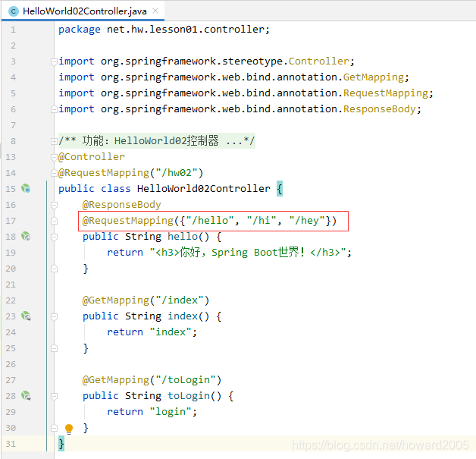
Task: Collapse the hello() method on line 18
Action: tap(54, 237)
